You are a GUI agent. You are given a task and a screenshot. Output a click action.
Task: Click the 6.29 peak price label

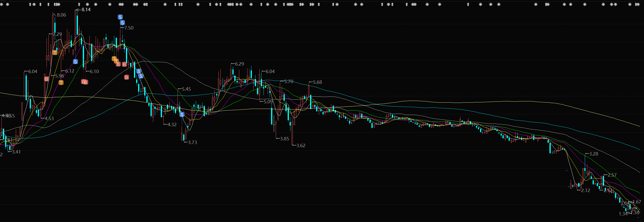pyautogui.click(x=239, y=64)
